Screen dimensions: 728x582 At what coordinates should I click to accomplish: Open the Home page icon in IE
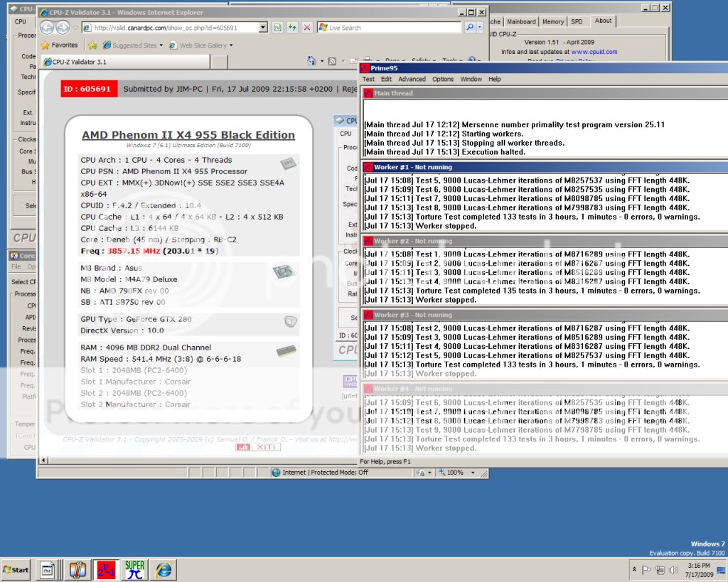(312, 62)
